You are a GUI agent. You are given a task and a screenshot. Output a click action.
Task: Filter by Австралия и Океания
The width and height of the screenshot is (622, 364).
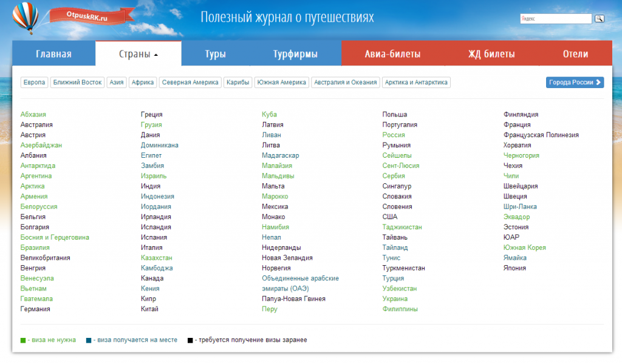(346, 83)
